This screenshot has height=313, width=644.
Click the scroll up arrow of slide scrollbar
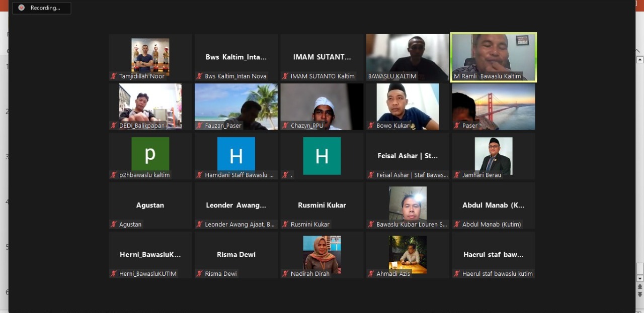(x=640, y=60)
